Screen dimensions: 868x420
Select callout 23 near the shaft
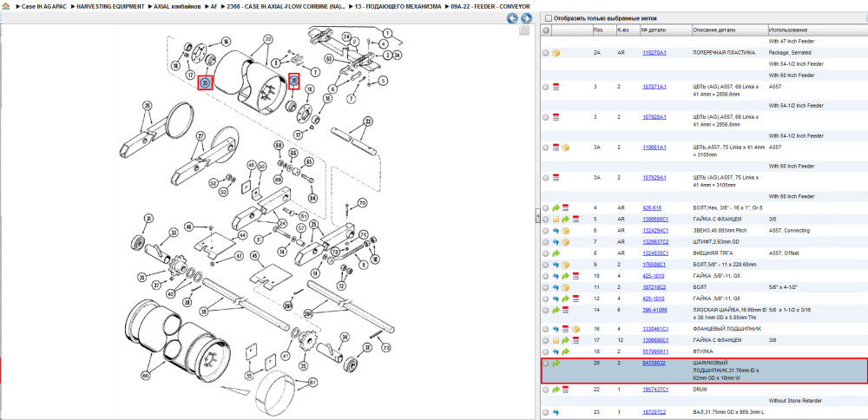(x=367, y=121)
